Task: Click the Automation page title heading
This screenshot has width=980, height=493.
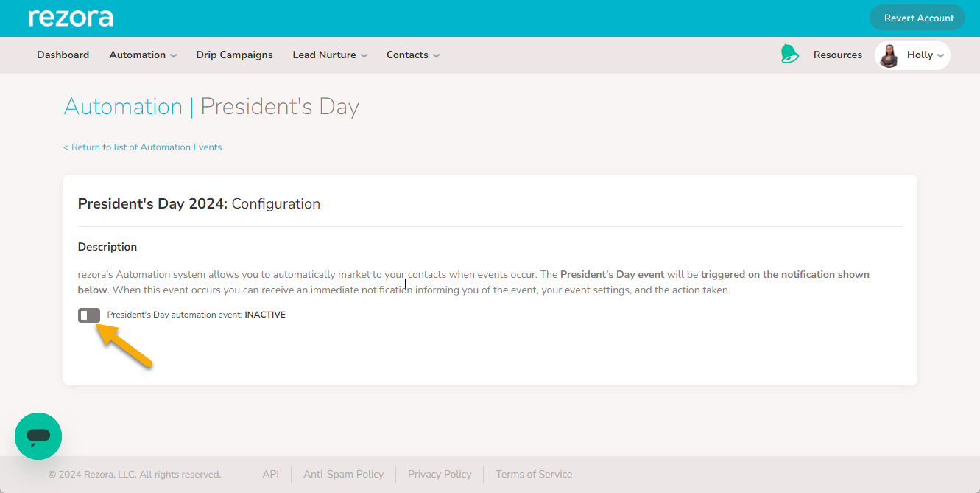Action: (123, 107)
